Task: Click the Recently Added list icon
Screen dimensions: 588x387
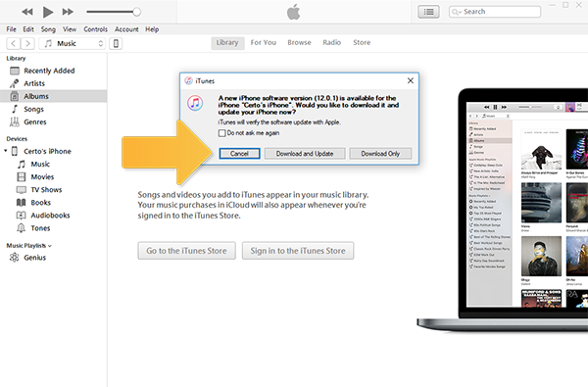Action: (x=15, y=71)
